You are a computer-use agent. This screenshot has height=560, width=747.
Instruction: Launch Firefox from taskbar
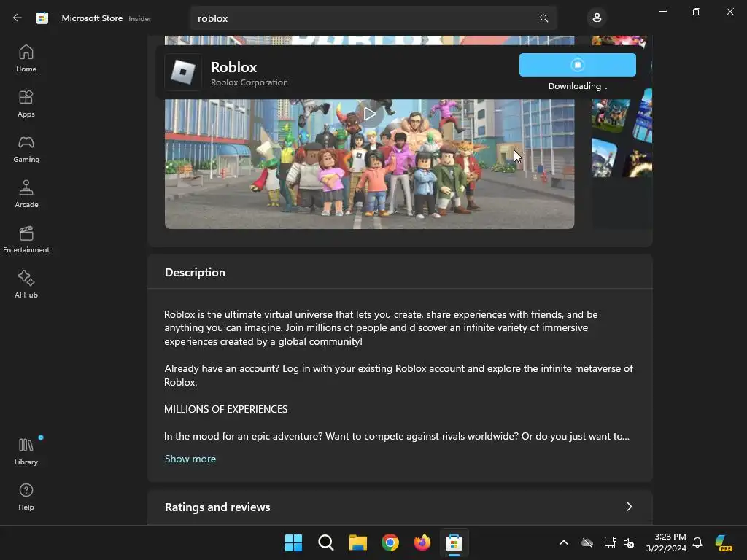pos(422,542)
